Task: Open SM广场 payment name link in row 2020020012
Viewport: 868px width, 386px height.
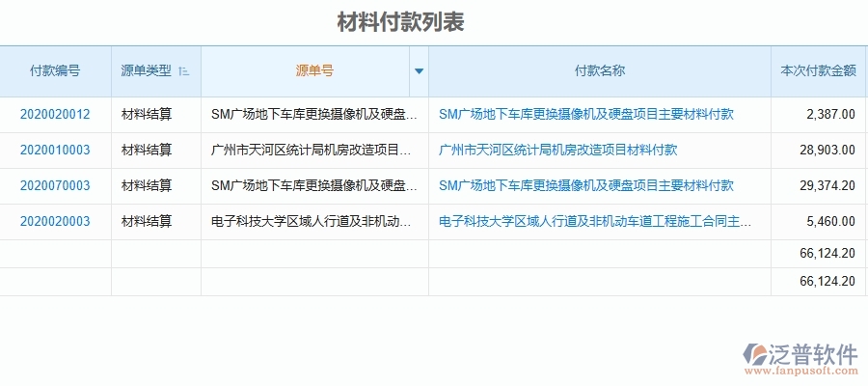Action: [585, 114]
